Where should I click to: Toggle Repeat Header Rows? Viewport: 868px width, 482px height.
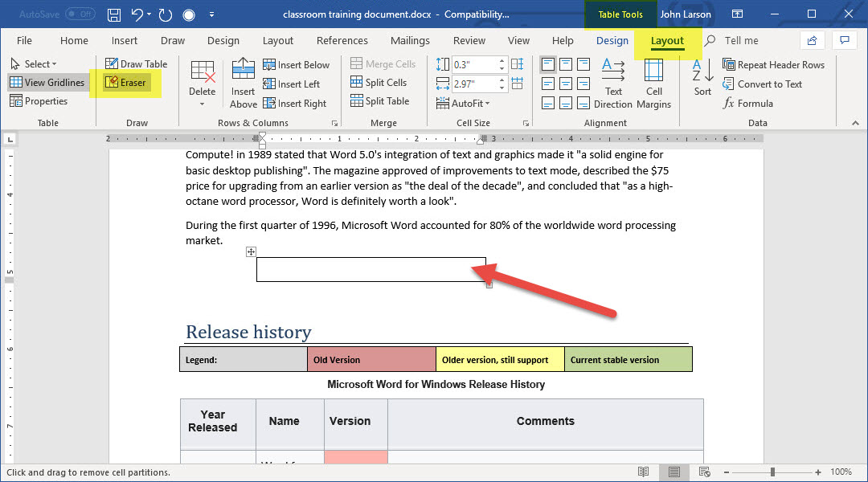[773, 64]
